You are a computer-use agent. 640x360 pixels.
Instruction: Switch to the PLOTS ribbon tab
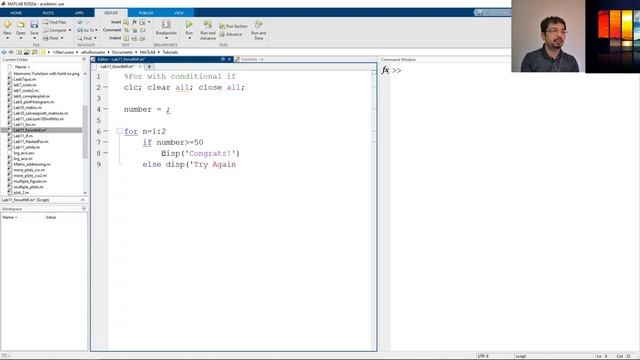click(48, 13)
